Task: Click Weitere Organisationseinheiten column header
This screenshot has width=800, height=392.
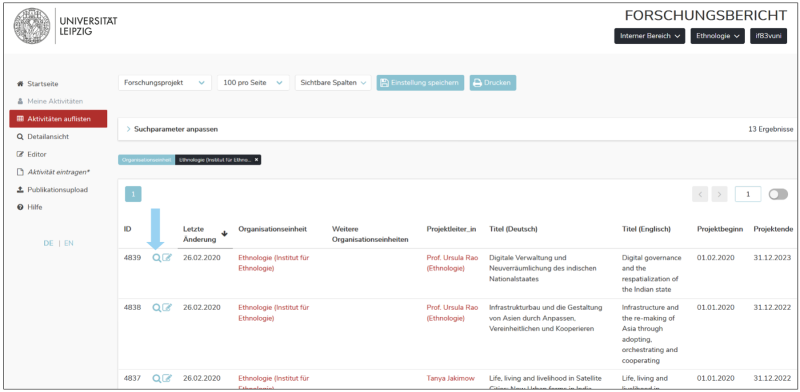Action: 370,234
